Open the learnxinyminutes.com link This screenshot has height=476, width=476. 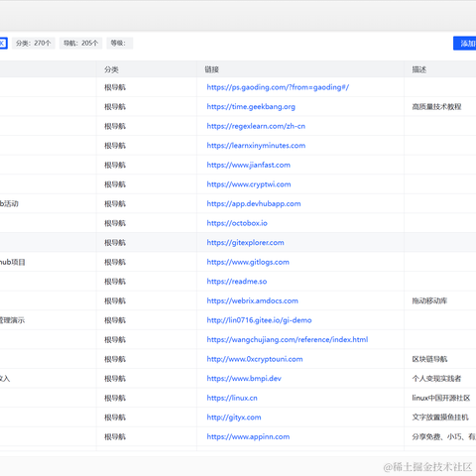[256, 146]
